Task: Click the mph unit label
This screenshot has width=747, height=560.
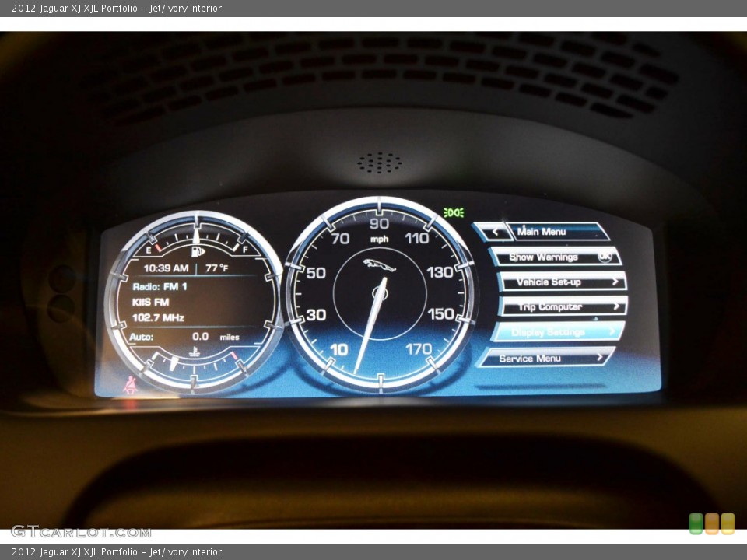Action: 380,239
